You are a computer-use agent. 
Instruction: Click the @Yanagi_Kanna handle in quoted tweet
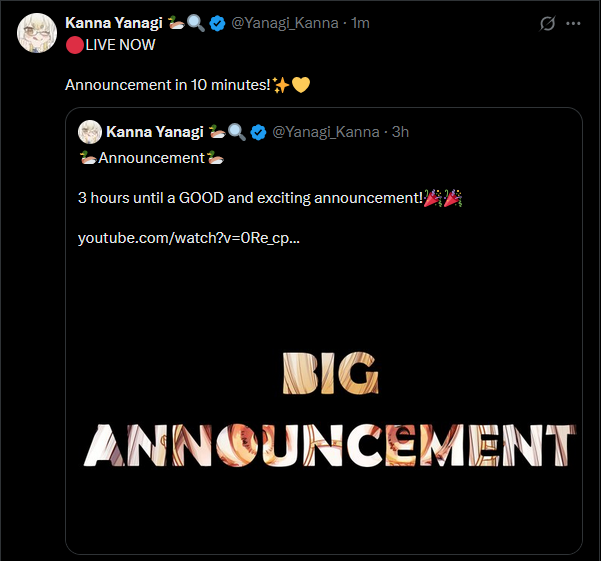click(326, 132)
